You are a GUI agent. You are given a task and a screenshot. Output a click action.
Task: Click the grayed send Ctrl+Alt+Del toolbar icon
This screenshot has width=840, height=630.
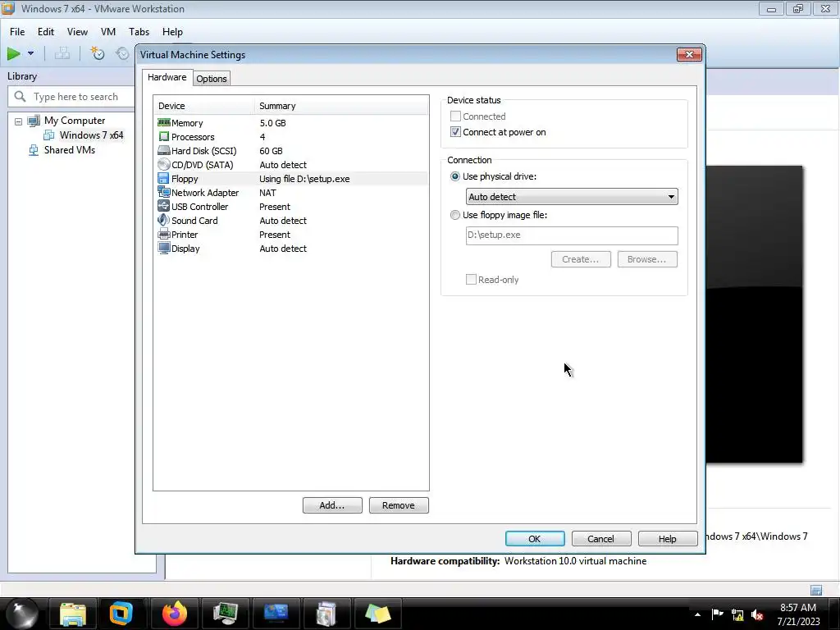[x=62, y=53]
